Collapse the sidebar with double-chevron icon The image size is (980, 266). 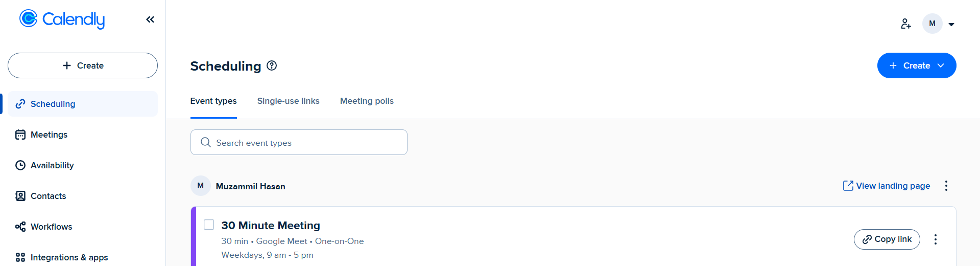(x=150, y=19)
